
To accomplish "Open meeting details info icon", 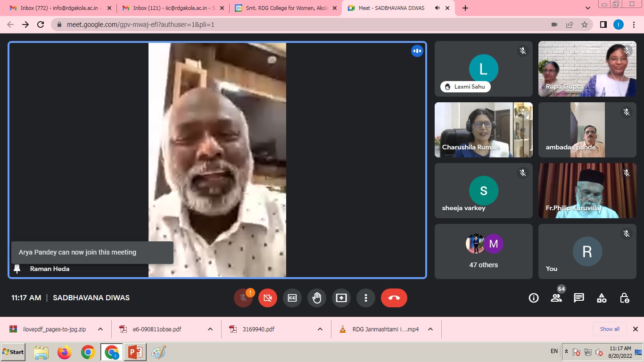I will point(534,298).
